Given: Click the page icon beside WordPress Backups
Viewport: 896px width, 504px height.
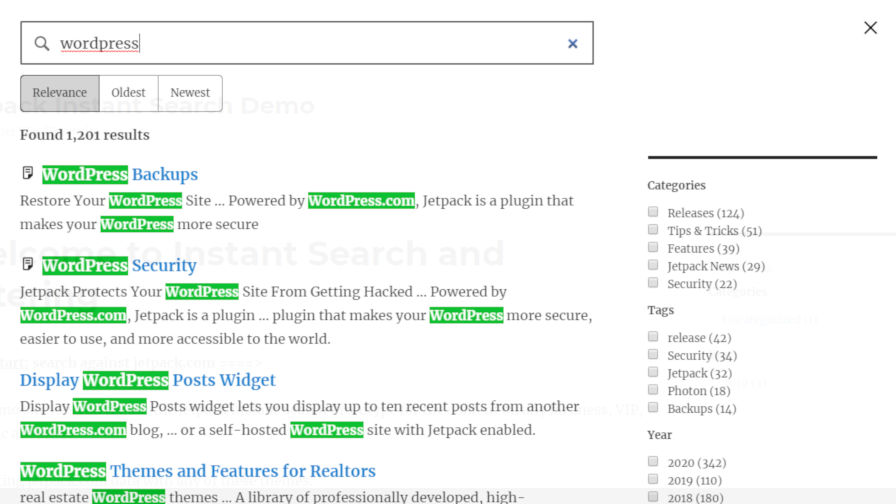Looking at the screenshot, I should (x=28, y=173).
